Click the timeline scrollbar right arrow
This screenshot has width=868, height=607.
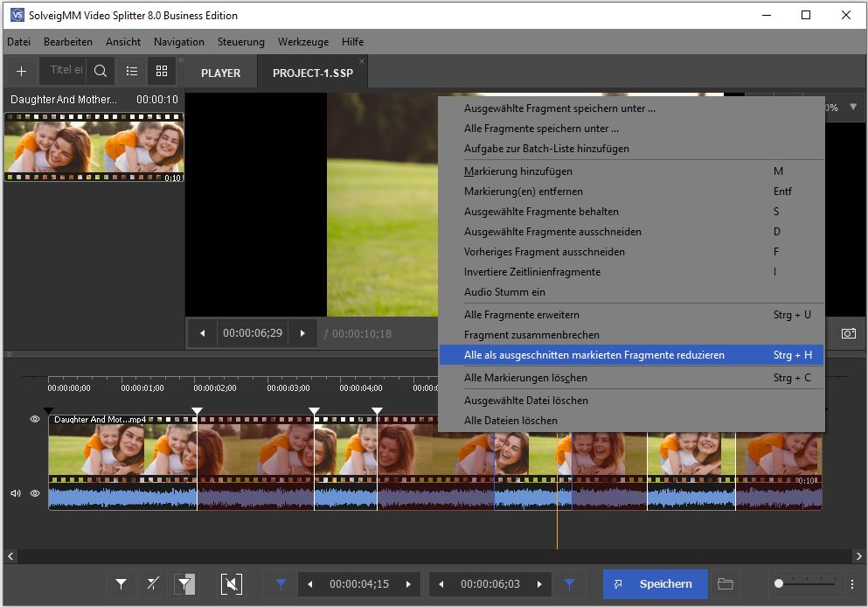click(x=858, y=556)
